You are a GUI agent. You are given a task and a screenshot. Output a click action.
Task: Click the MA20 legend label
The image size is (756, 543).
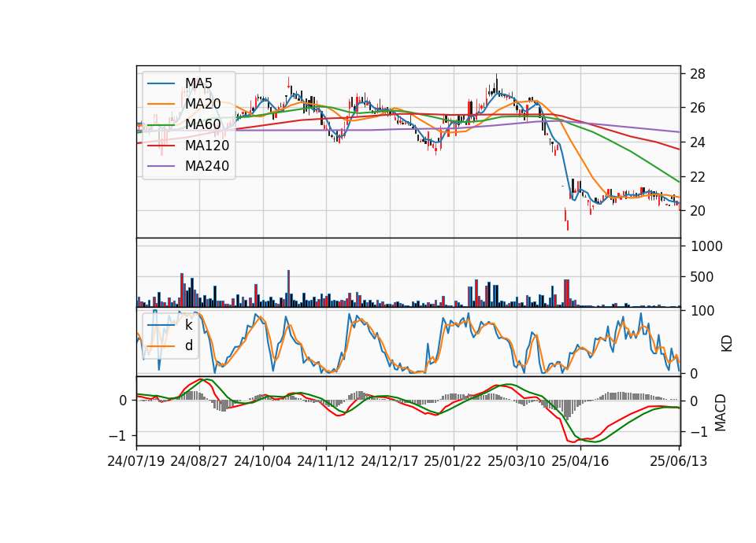click(203, 104)
